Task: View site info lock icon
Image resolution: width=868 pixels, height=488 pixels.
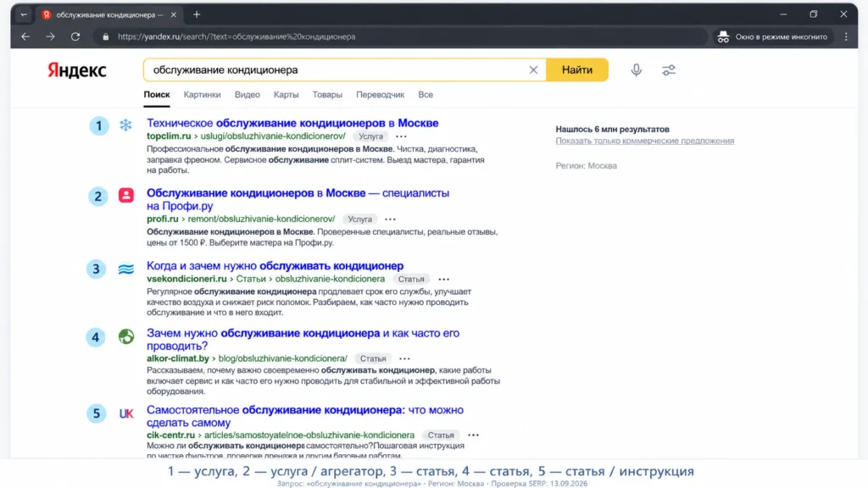Action: coord(105,36)
